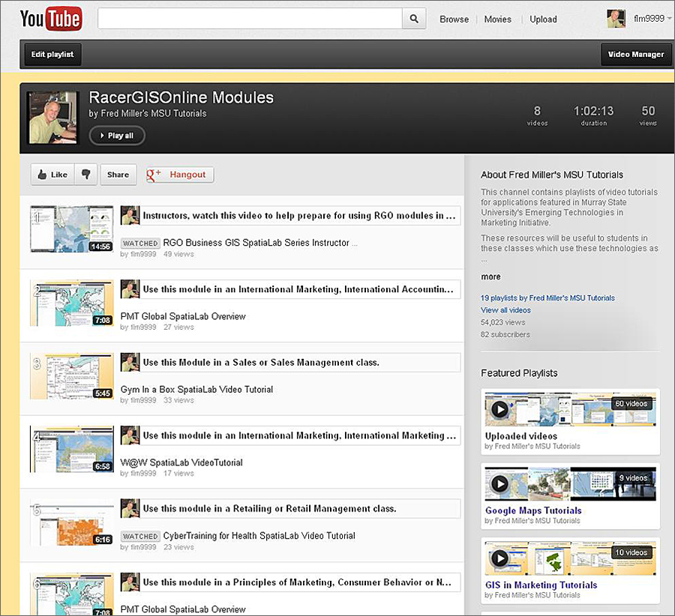Start a Google+ Hangout
The image size is (675, 616).
pyautogui.click(x=179, y=175)
